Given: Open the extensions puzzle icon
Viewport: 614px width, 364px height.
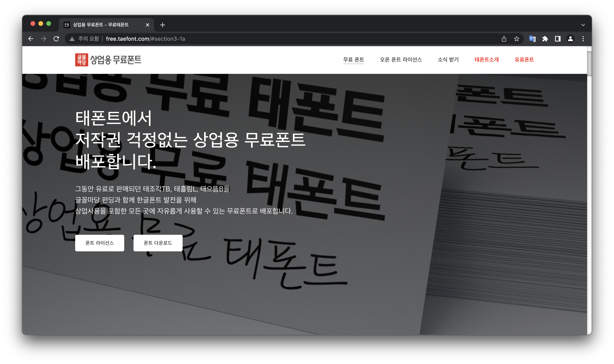Looking at the screenshot, I should (545, 39).
